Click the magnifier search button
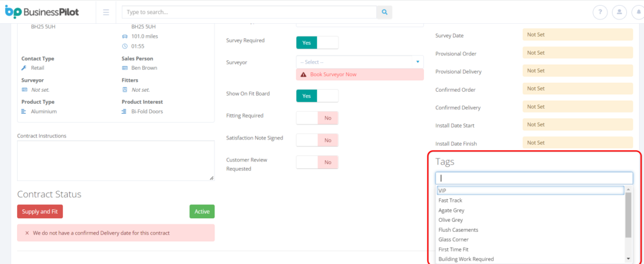Screen dimensions: 644x264 click(x=384, y=12)
